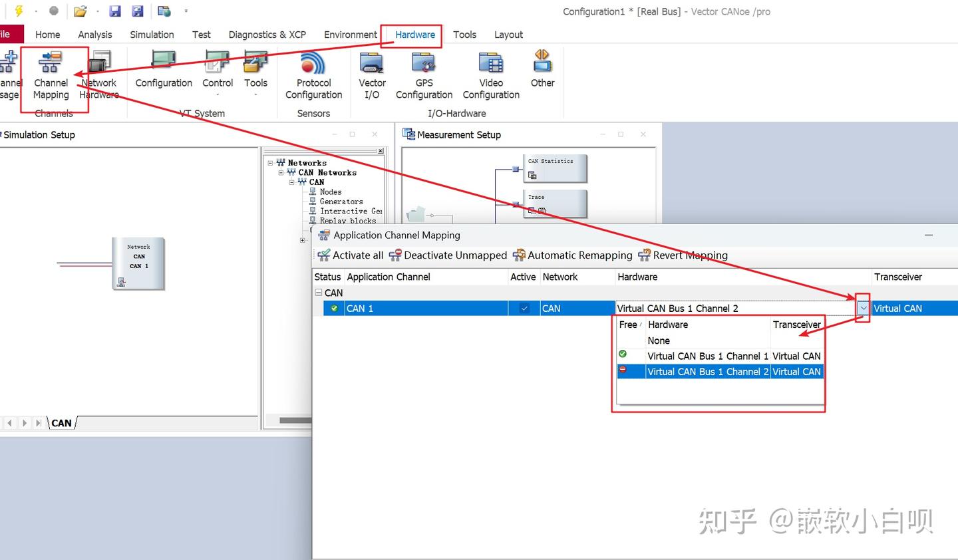Toggle the Active checkbox for CAN 1
The image size is (958, 560).
click(x=524, y=309)
